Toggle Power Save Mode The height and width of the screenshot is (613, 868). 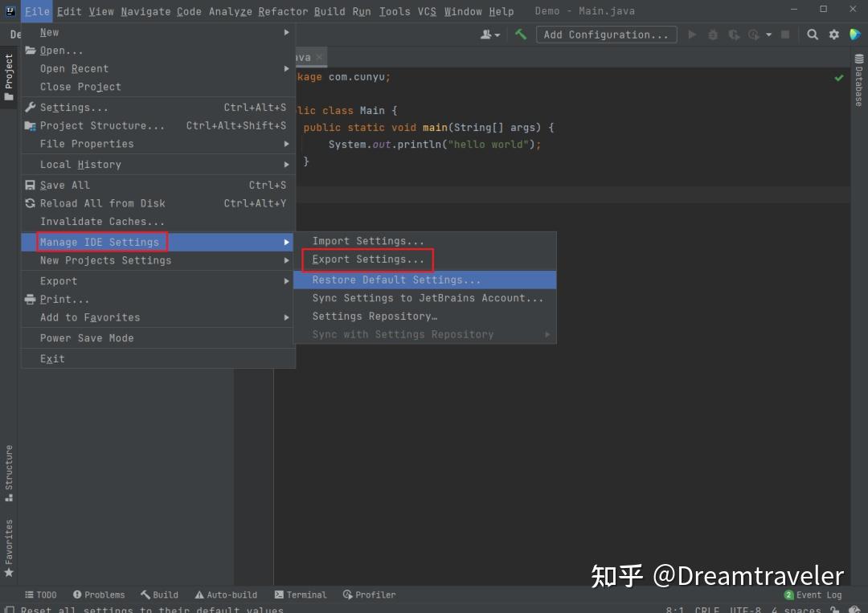[158, 338]
